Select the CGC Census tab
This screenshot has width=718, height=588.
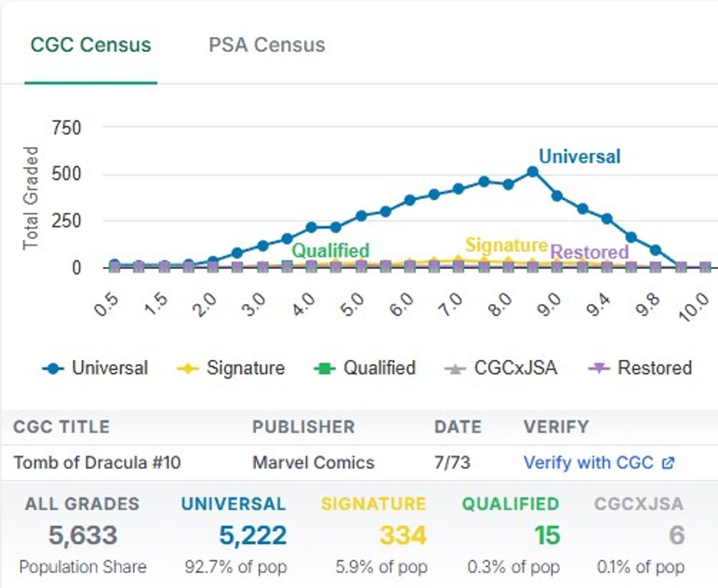pos(90,45)
